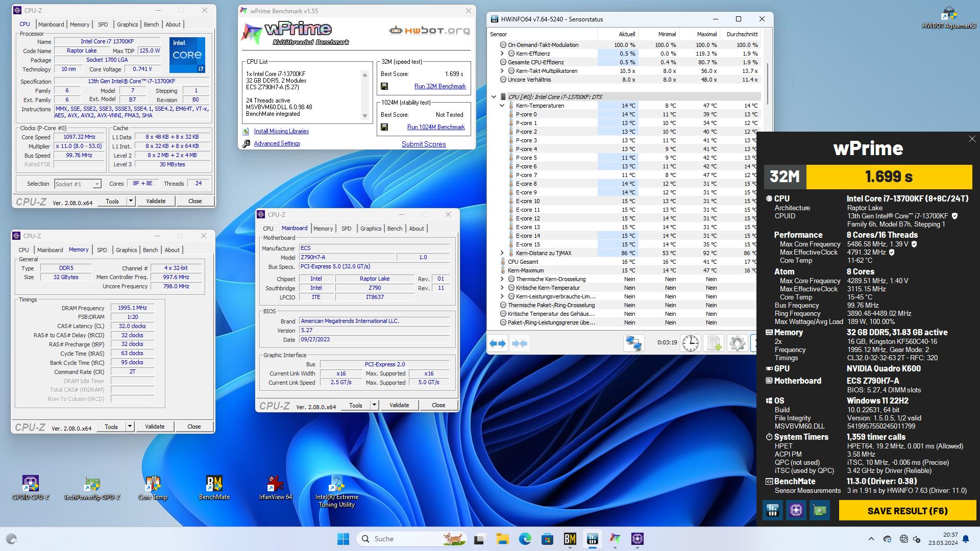Switch to SPD tab in top CPU-Z
Image resolution: width=980 pixels, height=551 pixels.
click(x=103, y=24)
